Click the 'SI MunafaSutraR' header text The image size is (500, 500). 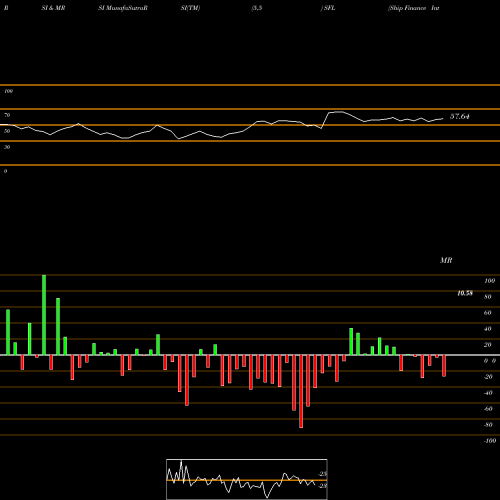pos(123,8)
